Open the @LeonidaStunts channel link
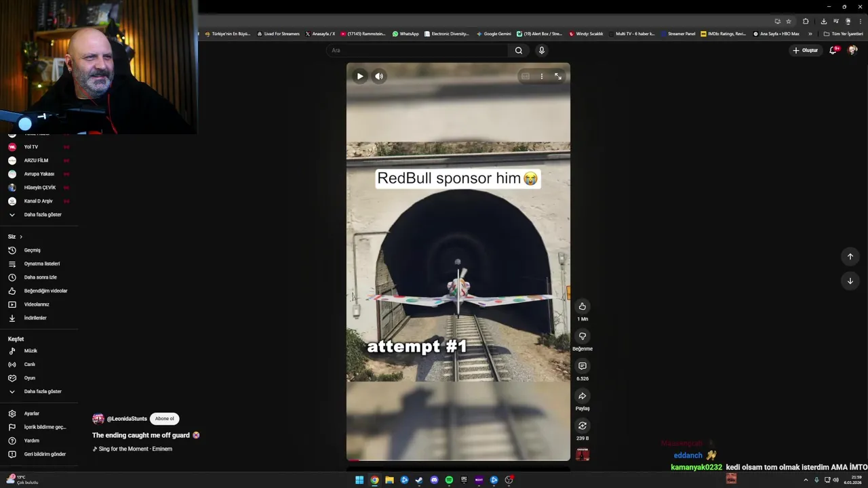868x488 pixels. click(127, 419)
